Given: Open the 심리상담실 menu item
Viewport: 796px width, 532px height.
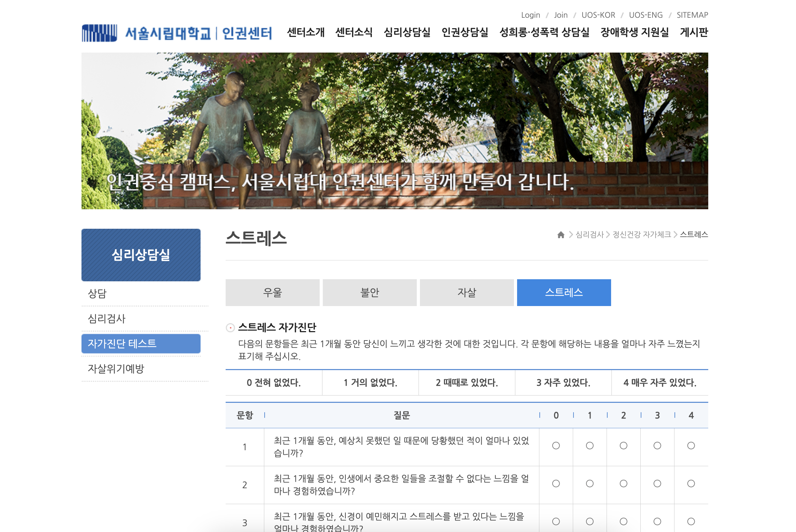Looking at the screenshot, I should pyautogui.click(x=407, y=32).
